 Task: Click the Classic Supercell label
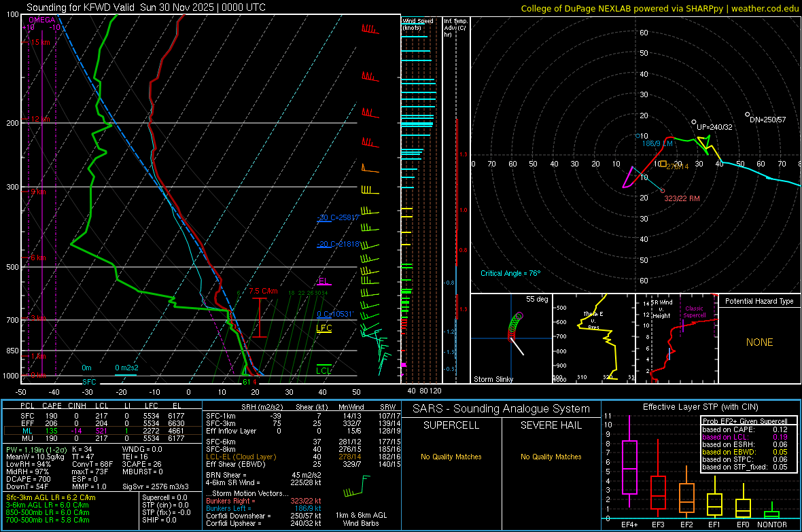pos(695,312)
